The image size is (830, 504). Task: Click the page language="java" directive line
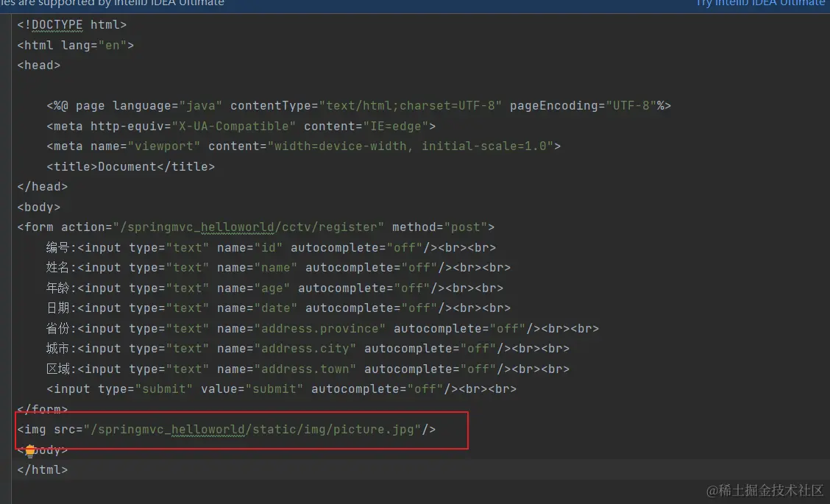[359, 106]
